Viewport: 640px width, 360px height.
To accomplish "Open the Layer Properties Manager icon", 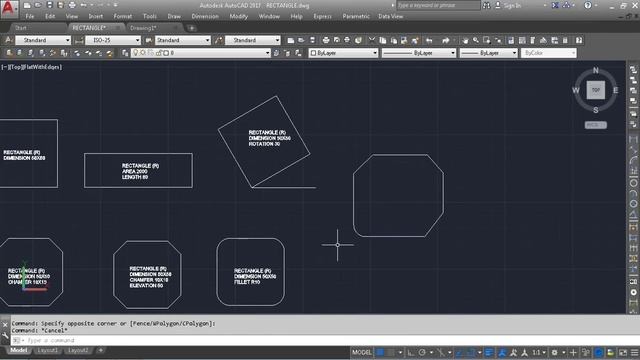I will (x=125, y=53).
